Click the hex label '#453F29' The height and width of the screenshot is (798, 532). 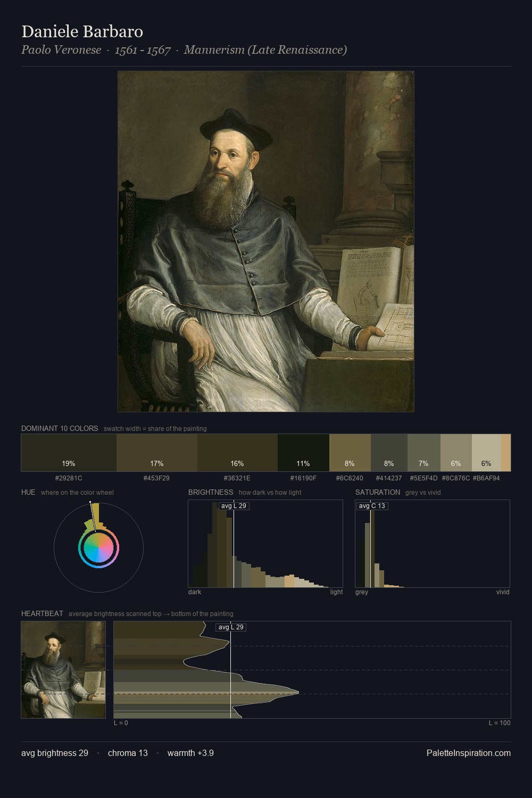click(156, 478)
